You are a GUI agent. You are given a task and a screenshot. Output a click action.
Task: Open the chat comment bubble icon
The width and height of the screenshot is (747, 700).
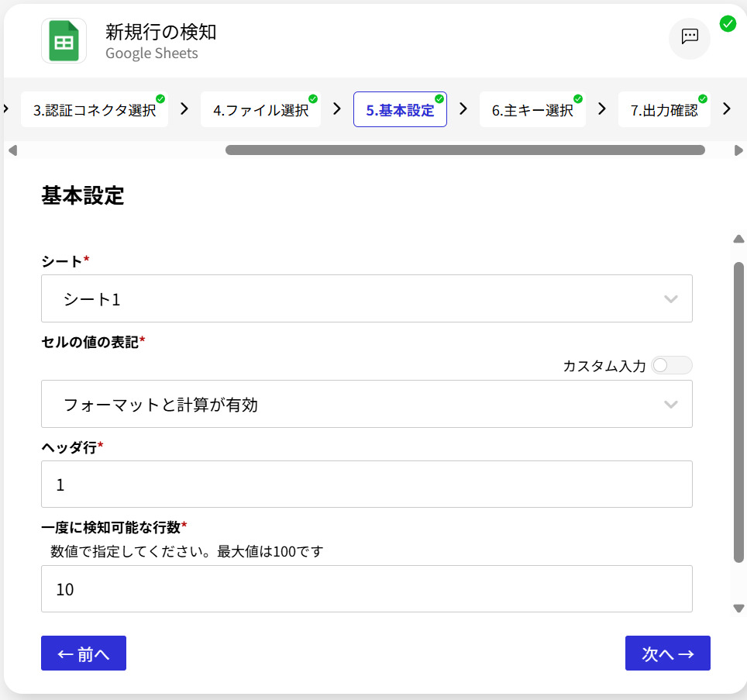[x=690, y=37]
